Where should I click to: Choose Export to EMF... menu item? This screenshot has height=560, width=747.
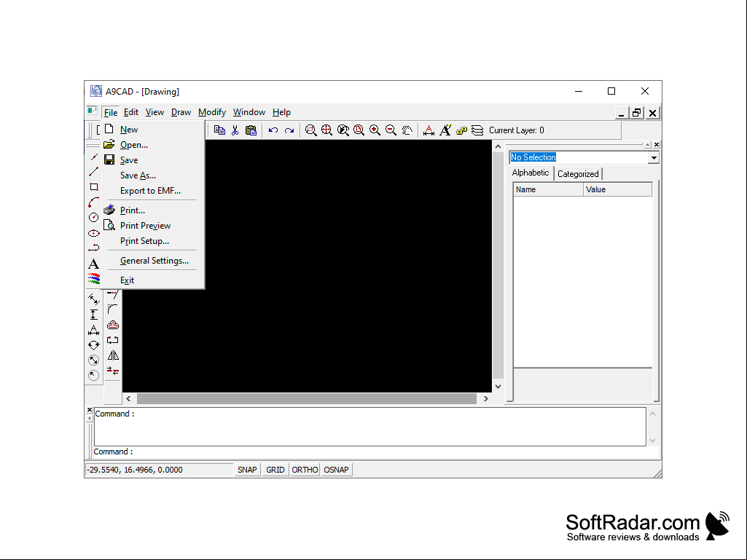coord(152,191)
